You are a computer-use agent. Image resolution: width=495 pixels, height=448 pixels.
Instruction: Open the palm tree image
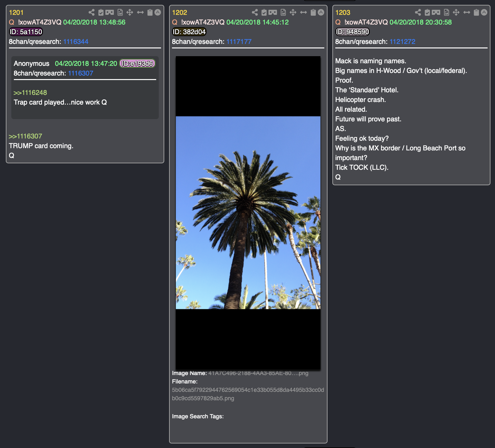pos(248,213)
